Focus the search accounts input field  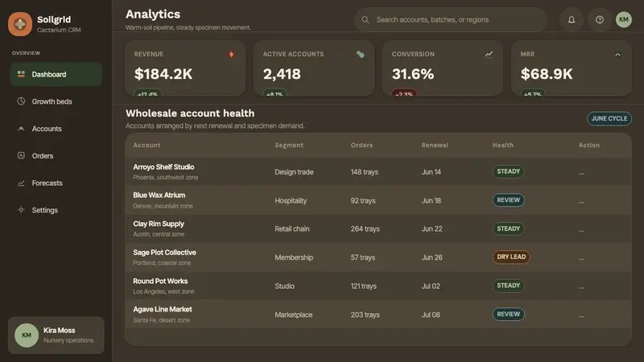451,19
